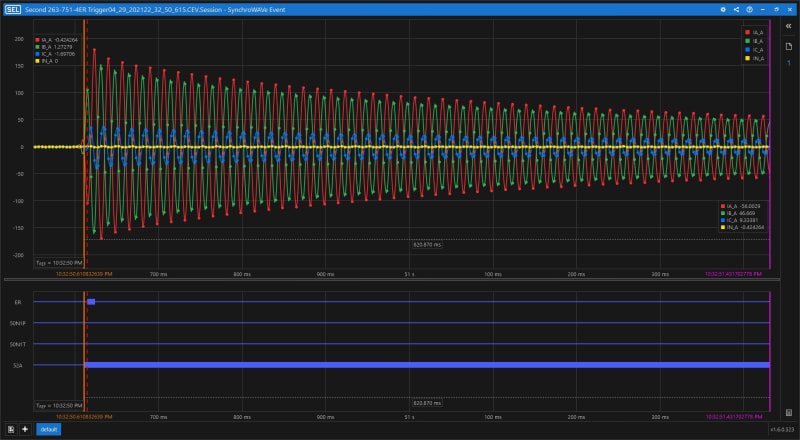
Task: Click the ER asserted pulse block
Action: pyautogui.click(x=91, y=302)
